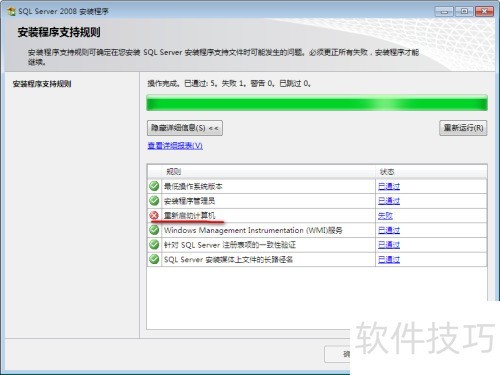Open 已通过 link for 长路径名 row
The image size is (500, 375).
(389, 260)
